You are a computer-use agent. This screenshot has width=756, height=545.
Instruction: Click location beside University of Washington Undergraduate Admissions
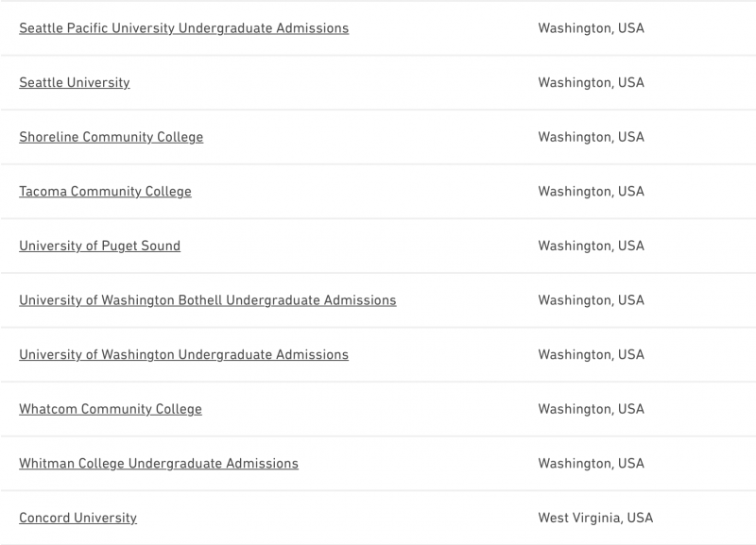point(591,355)
